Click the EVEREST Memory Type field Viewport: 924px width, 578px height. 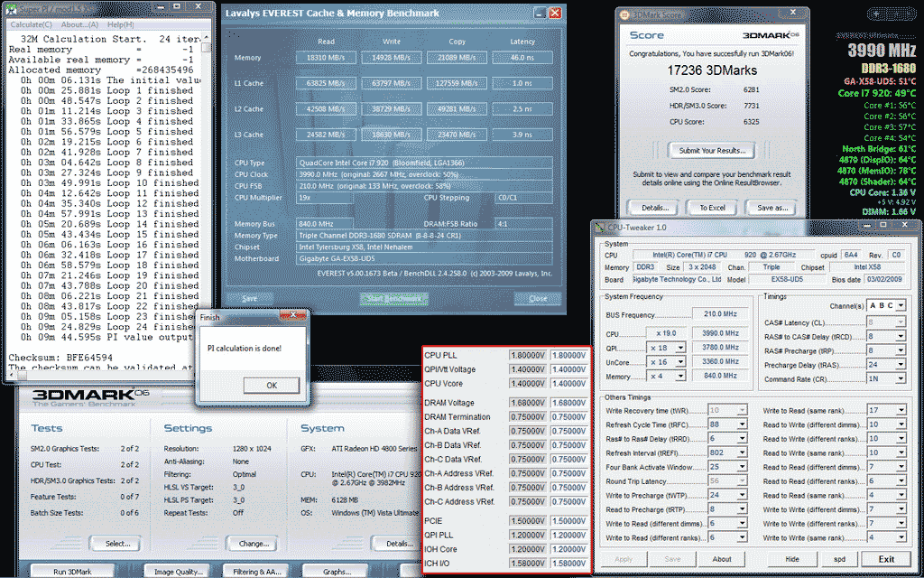tap(424, 236)
